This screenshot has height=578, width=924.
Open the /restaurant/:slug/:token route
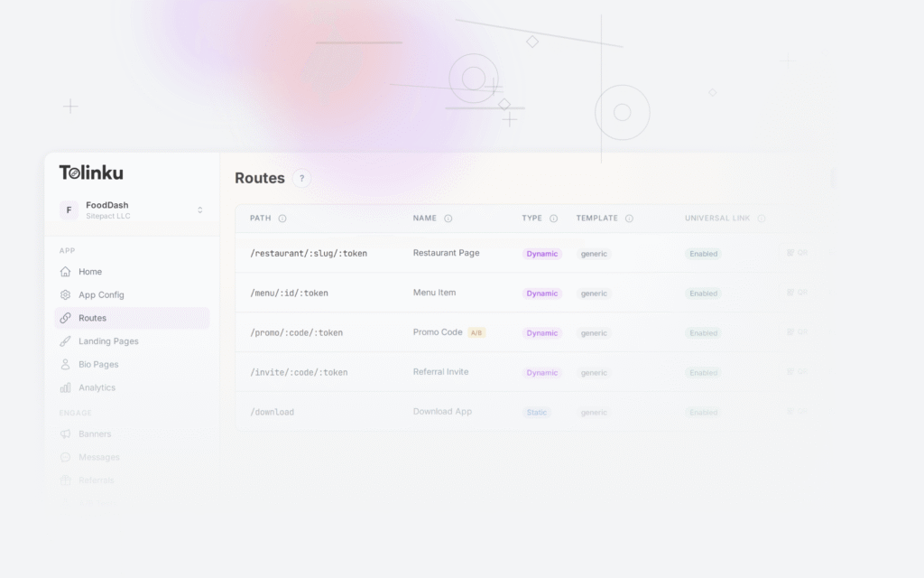point(309,253)
